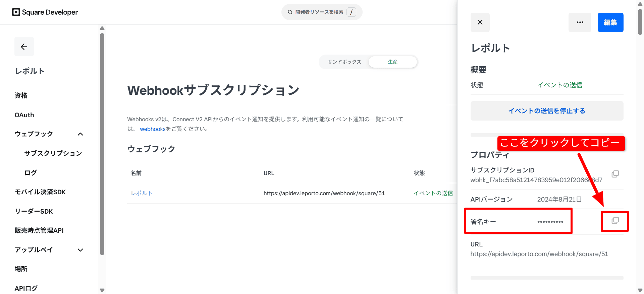
Task: Open APIログ in the sidebar
Action: click(26, 288)
